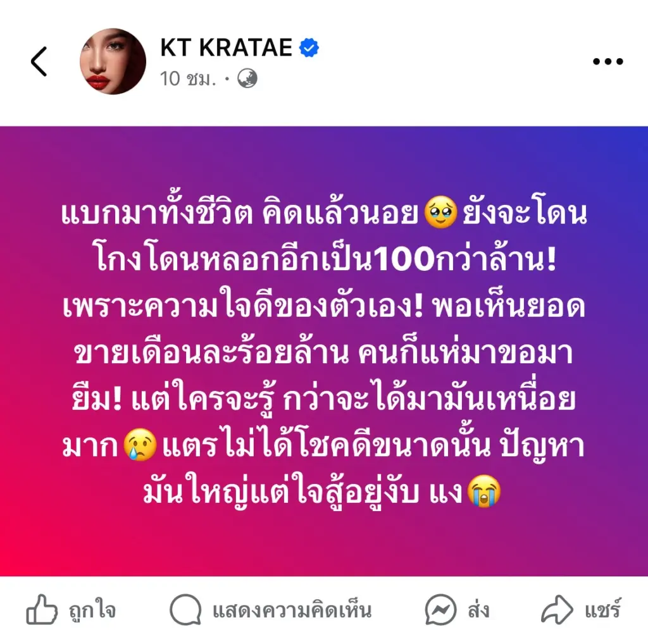Click the pleading face emoji in post
Viewport: 648px width, 644px height.
pyautogui.click(x=440, y=213)
